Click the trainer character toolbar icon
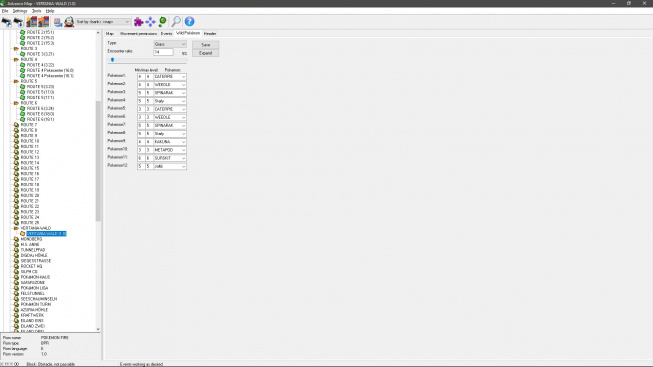 pyautogui.click(x=69, y=22)
